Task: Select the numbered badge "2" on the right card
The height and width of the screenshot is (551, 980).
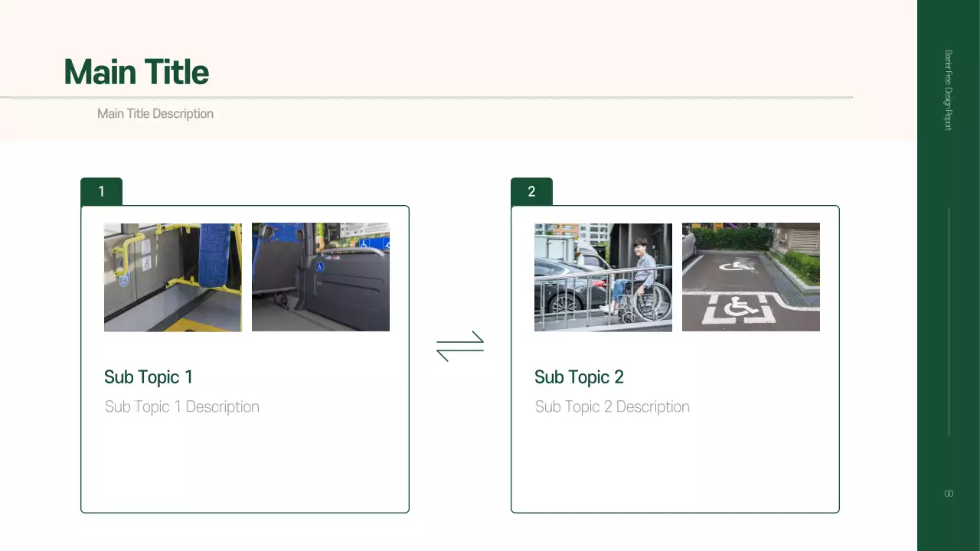Action: click(531, 191)
